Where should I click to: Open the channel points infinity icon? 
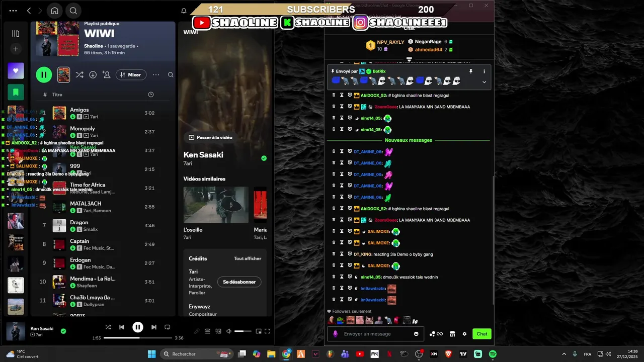pos(436,334)
